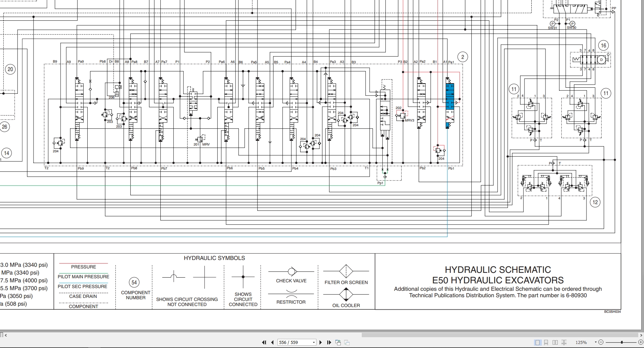The width and height of the screenshot is (644, 348).
Task: Click the zoom in plus icon
Action: [640, 342]
